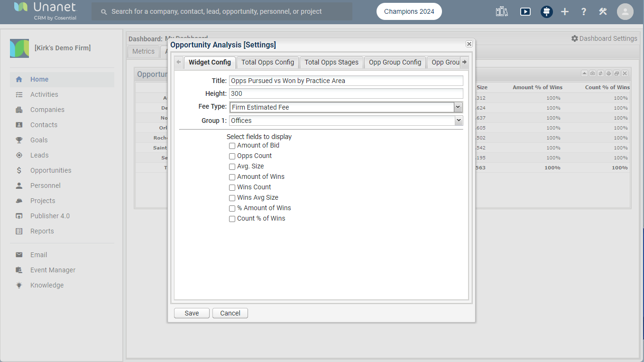The image size is (644, 362).
Task: Click Cancel to dismiss the settings
Action: (230, 313)
